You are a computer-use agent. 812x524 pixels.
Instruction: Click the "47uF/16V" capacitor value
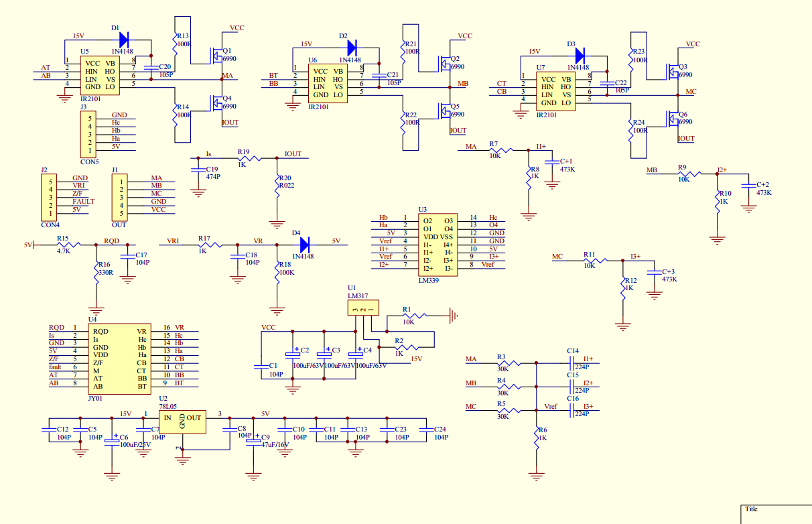(x=275, y=444)
